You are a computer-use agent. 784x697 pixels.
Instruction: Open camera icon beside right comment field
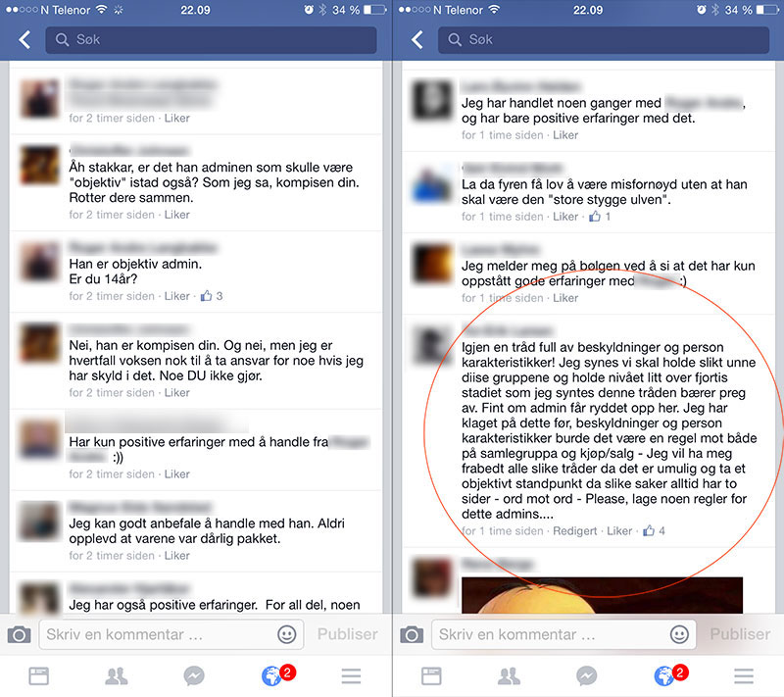[412, 634]
